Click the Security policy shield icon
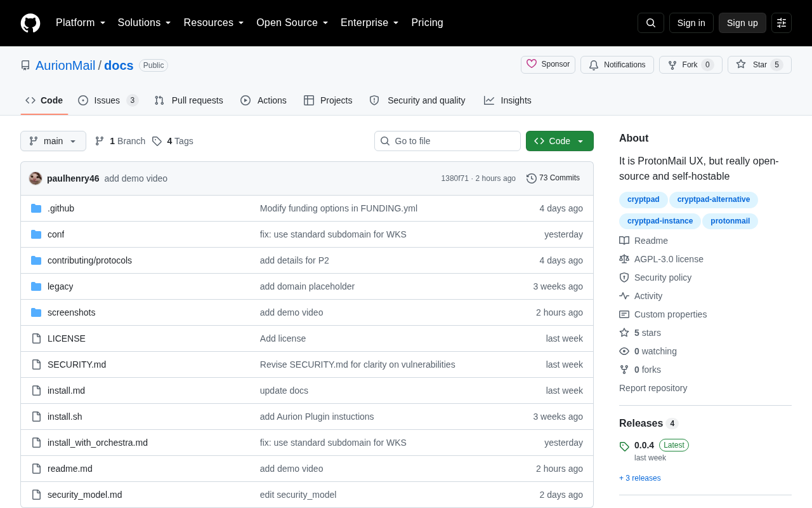 click(624, 277)
